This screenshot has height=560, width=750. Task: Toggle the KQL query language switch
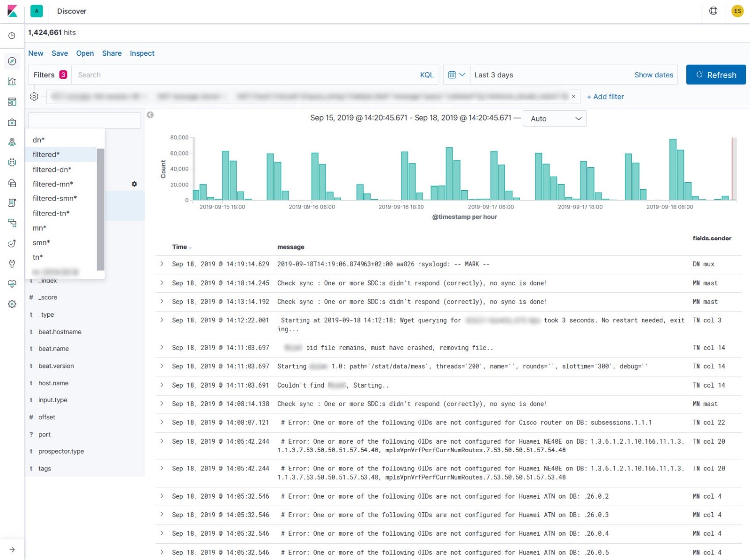[x=426, y=75]
